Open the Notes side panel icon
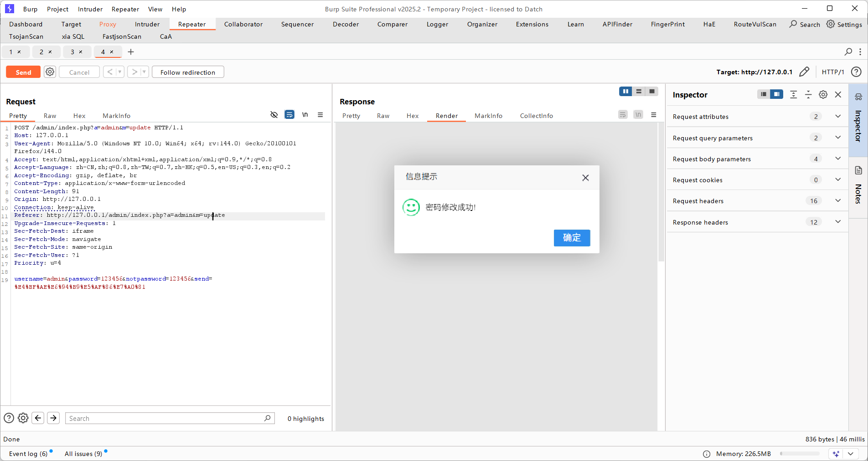The image size is (868, 461). pos(858,170)
